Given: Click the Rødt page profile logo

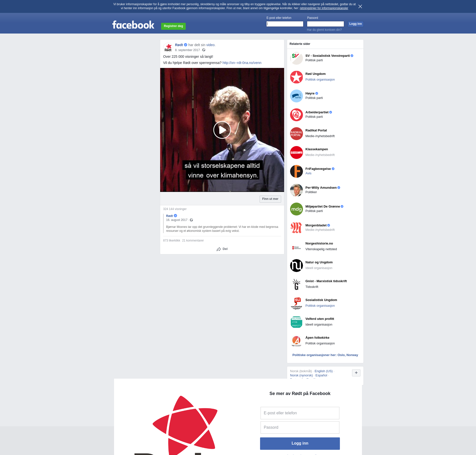Looking at the screenshot, I should tap(168, 47).
